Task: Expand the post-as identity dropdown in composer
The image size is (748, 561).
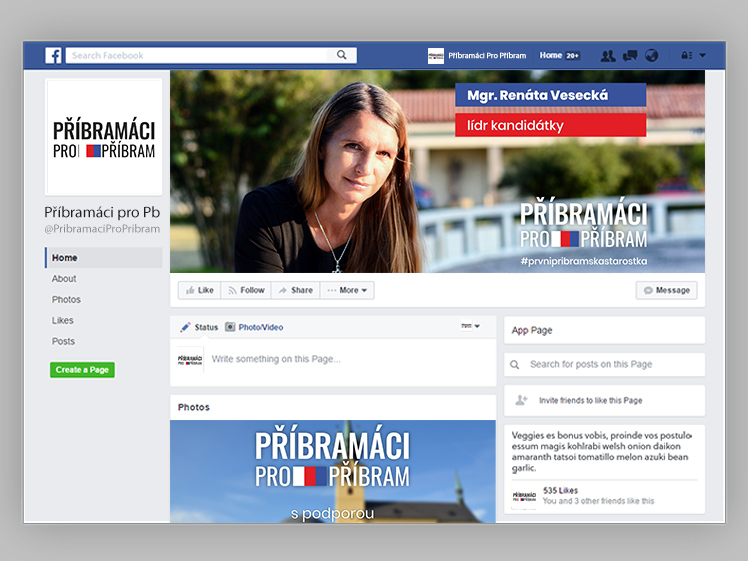Action: (x=470, y=326)
